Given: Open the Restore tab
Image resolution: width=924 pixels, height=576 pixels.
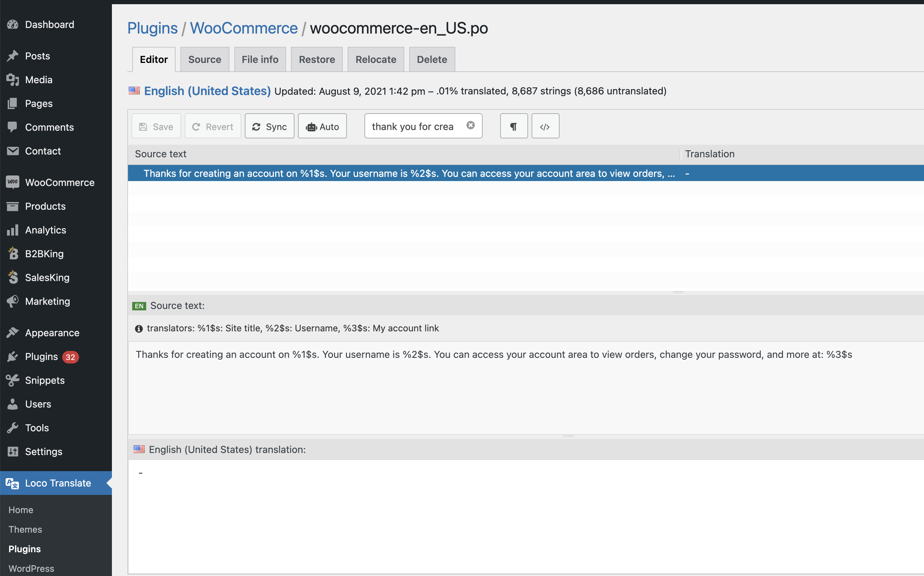Looking at the screenshot, I should pyautogui.click(x=317, y=59).
